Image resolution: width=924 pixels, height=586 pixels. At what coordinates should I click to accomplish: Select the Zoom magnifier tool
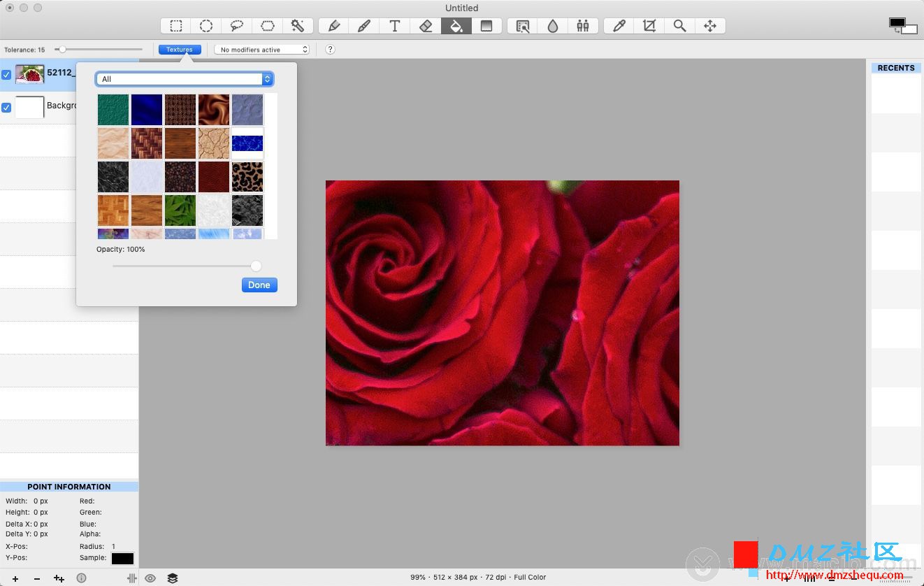point(679,26)
